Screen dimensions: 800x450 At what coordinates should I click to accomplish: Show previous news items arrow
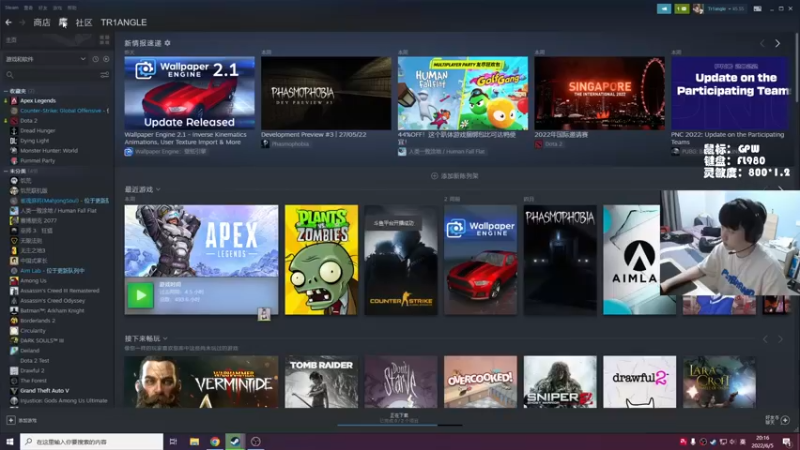(x=763, y=44)
